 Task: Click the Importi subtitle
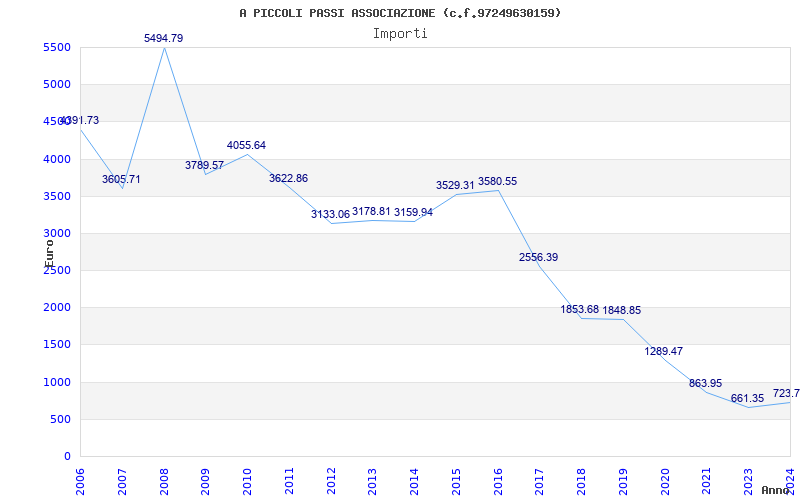click(400, 33)
